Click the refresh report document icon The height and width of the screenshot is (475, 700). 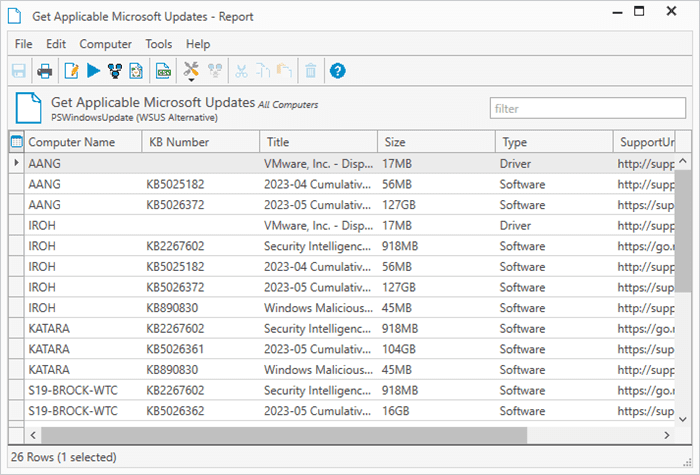pyautogui.click(x=135, y=71)
